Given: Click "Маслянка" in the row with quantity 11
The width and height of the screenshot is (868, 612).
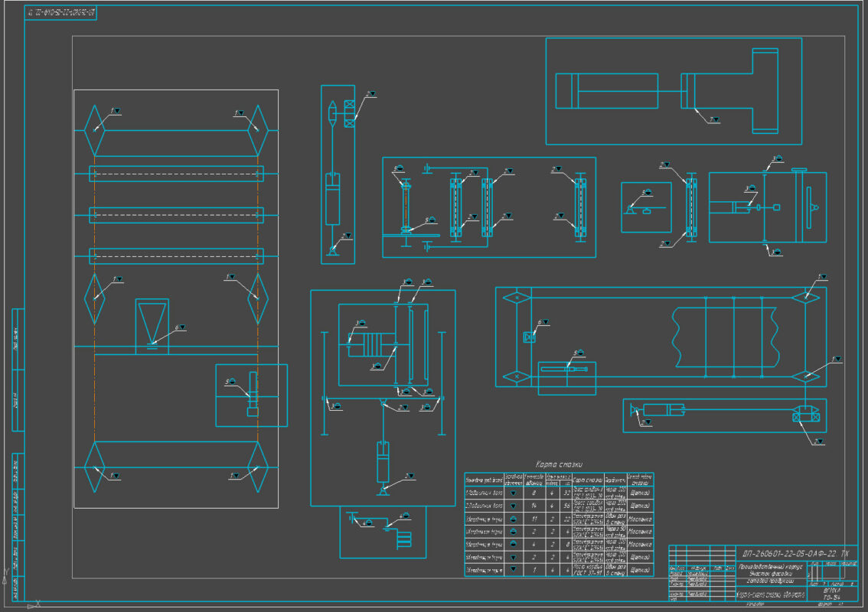Looking at the screenshot, I should click(x=640, y=519).
